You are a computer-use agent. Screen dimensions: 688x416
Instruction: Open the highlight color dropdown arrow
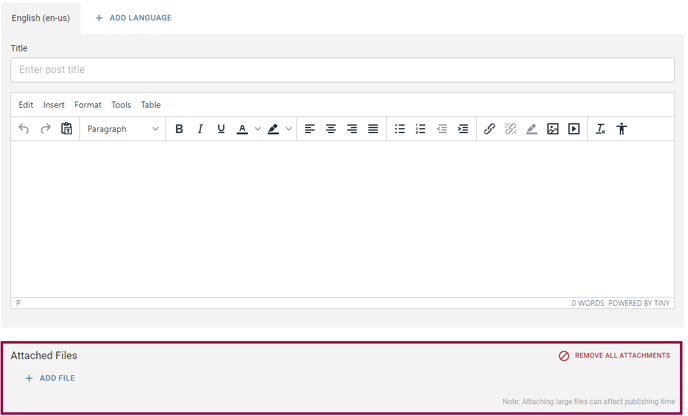click(288, 129)
